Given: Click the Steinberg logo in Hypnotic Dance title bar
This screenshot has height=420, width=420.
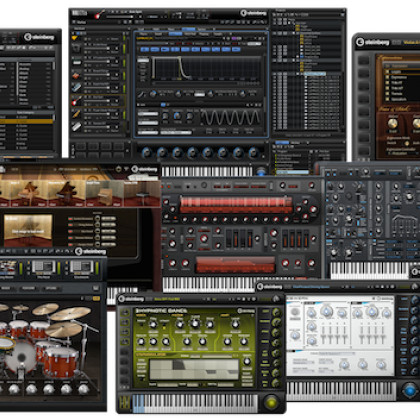Looking at the screenshot, I should (131, 299).
